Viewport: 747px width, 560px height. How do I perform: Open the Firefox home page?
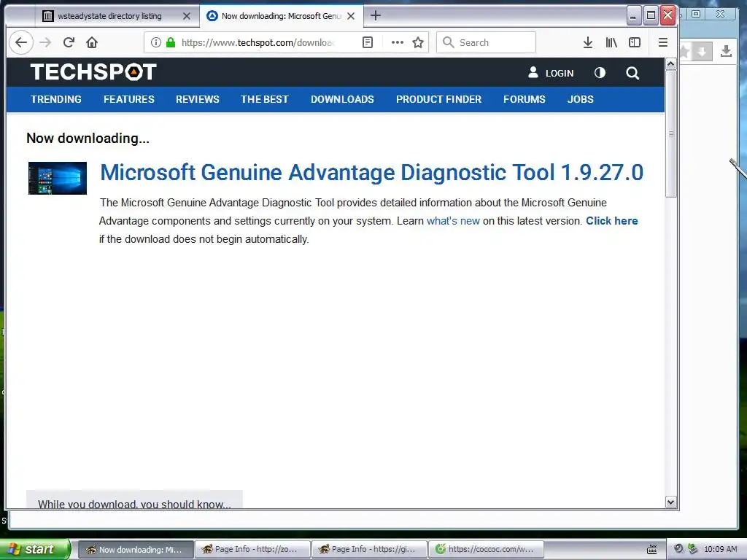(92, 42)
